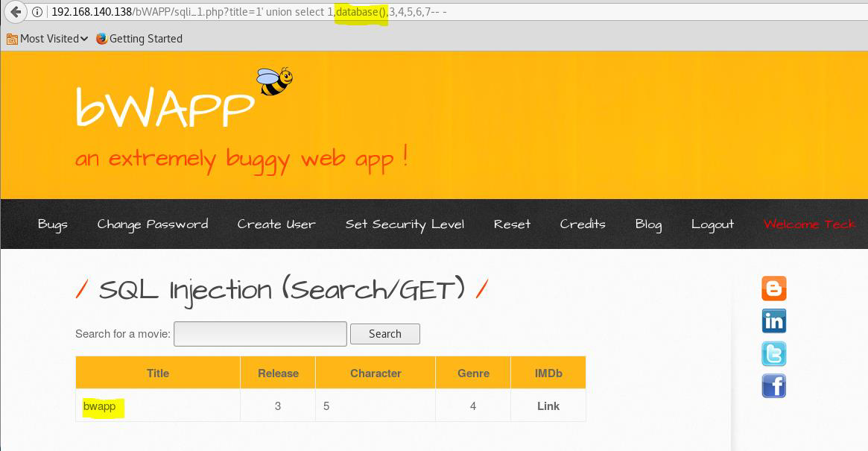Open the Twitter bird icon

[x=773, y=353]
